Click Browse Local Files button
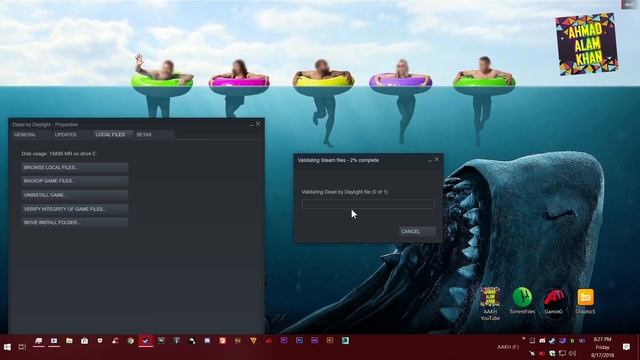This screenshot has width=640, height=360. click(x=75, y=167)
